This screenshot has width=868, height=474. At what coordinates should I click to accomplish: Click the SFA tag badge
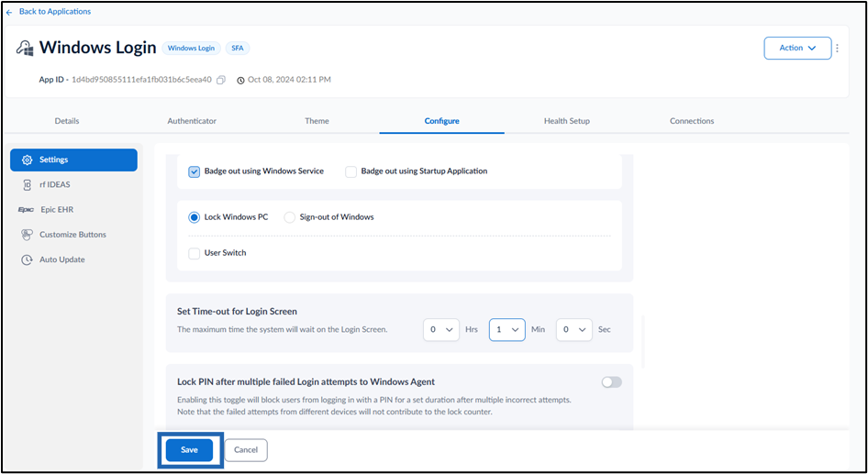238,48
